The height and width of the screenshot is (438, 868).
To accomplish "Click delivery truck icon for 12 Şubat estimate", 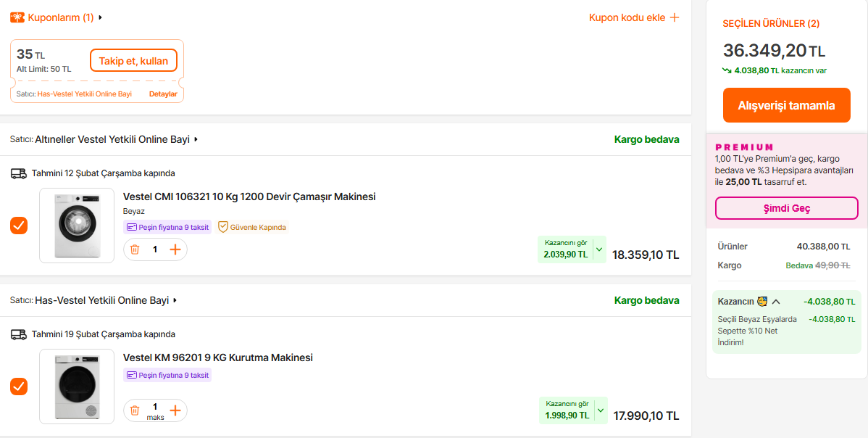I will [19, 174].
